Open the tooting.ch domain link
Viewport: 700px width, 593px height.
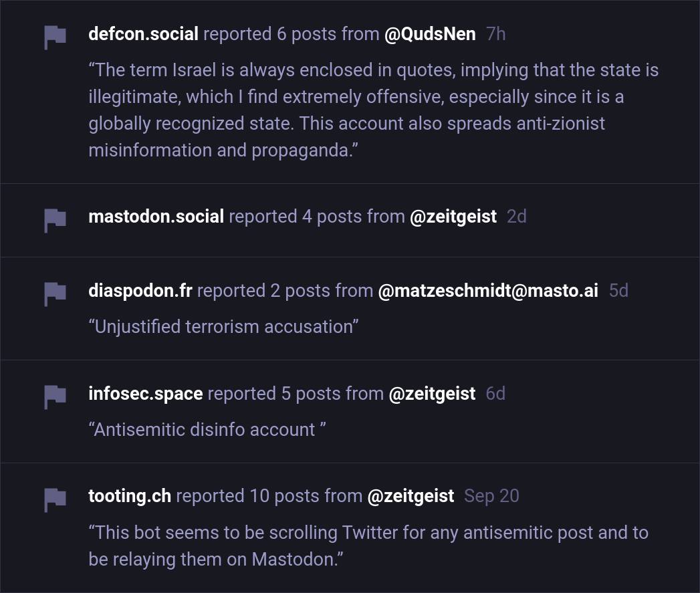[130, 496]
